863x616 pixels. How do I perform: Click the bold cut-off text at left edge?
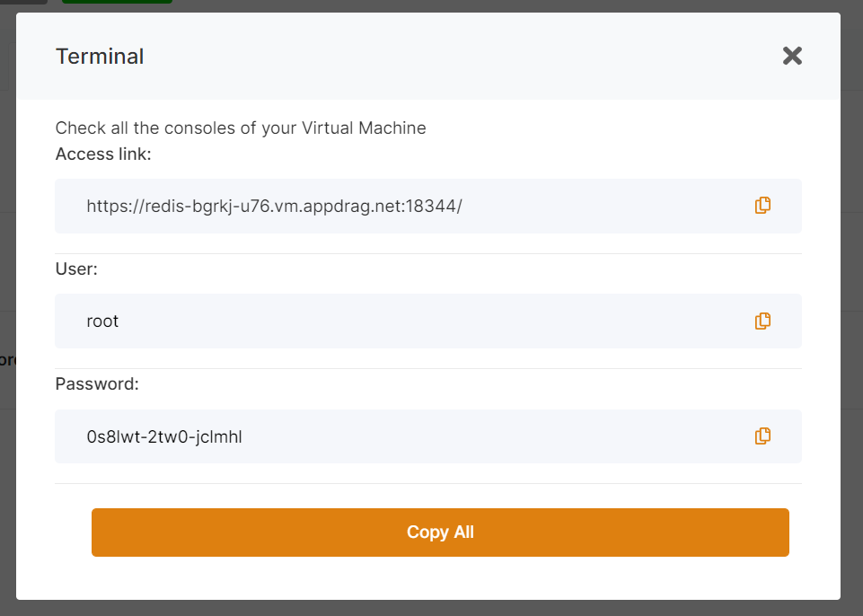coord(7,359)
